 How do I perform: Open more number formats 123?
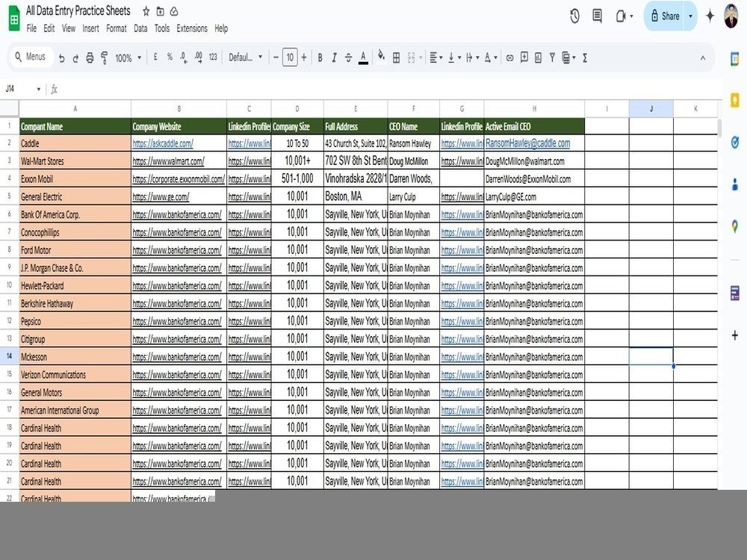coord(213,57)
